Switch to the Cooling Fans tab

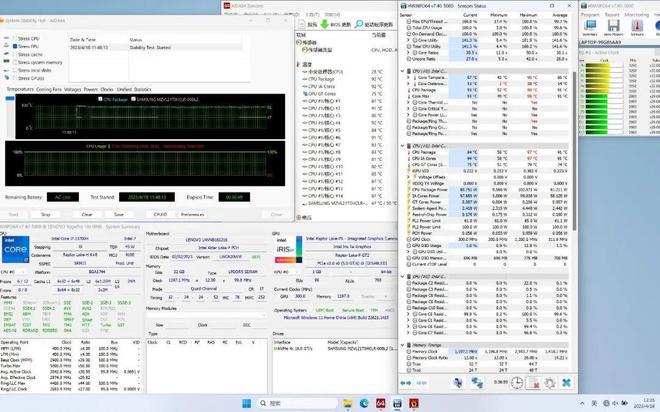pos(49,89)
